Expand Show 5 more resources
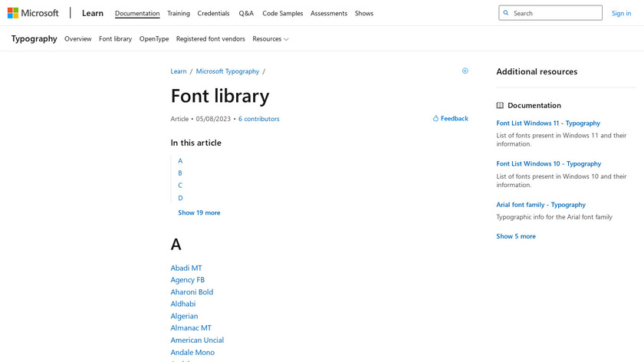Image resolution: width=644 pixels, height=362 pixels. 516,236
